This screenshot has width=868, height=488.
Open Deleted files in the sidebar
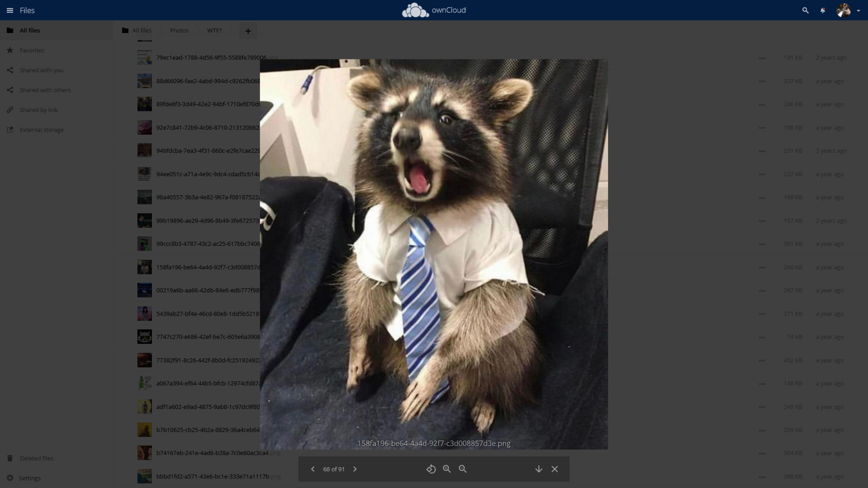click(x=56, y=458)
